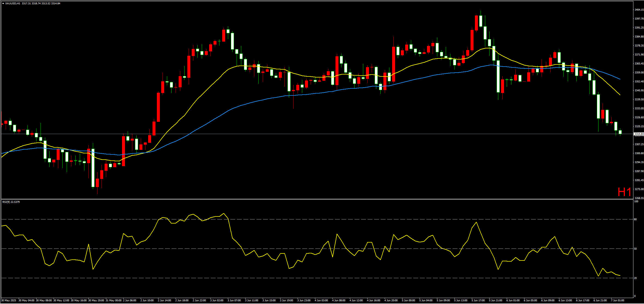
Task: Click the 3 Jun 23:00 time label
Action: pyautogui.click(x=304, y=300)
